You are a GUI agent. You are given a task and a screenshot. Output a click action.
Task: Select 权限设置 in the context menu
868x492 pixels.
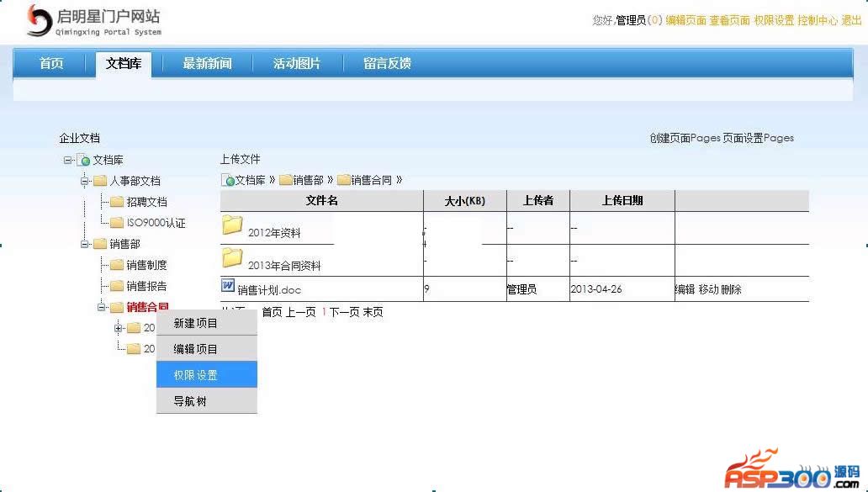pyautogui.click(x=206, y=375)
